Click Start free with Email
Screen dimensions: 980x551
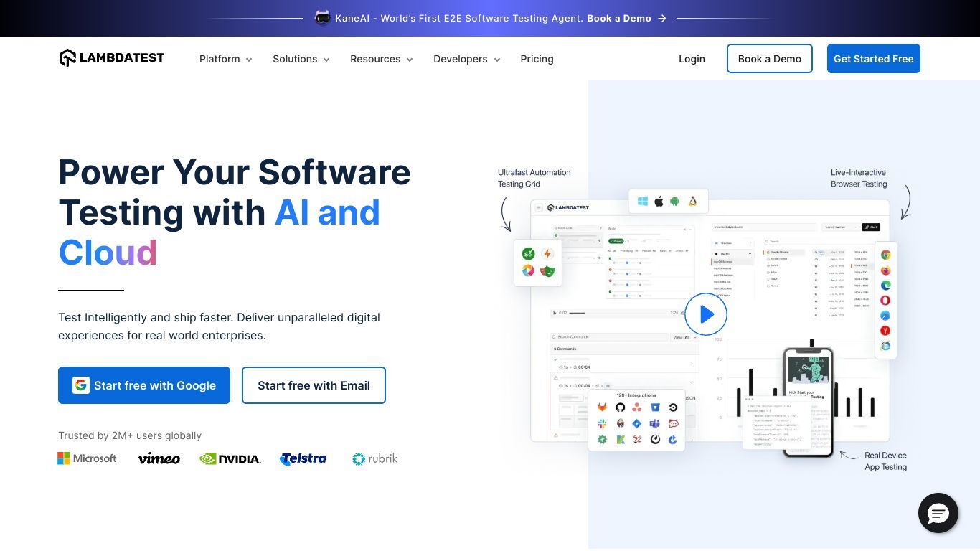(314, 385)
